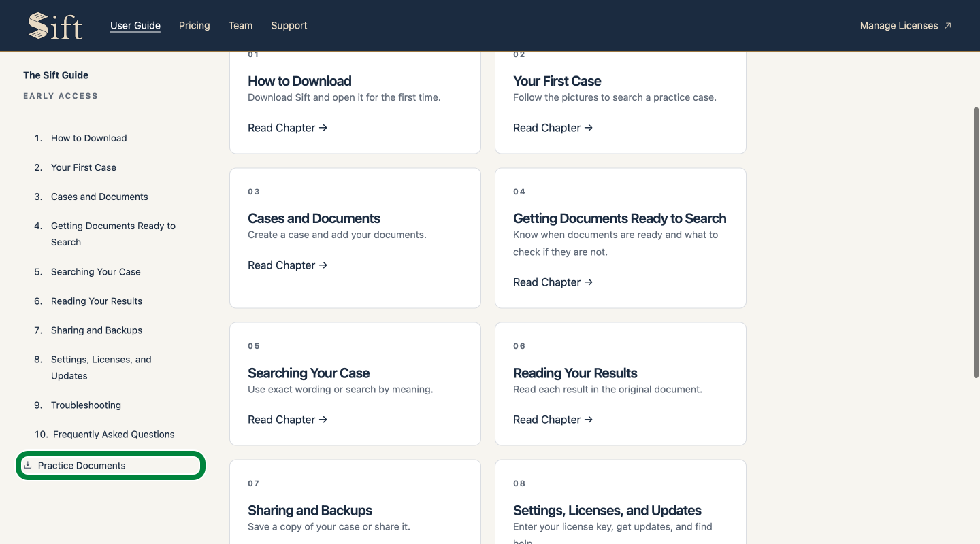This screenshot has height=544, width=980.
Task: Select Frequently Asked Questions in sidebar
Action: [x=114, y=434]
